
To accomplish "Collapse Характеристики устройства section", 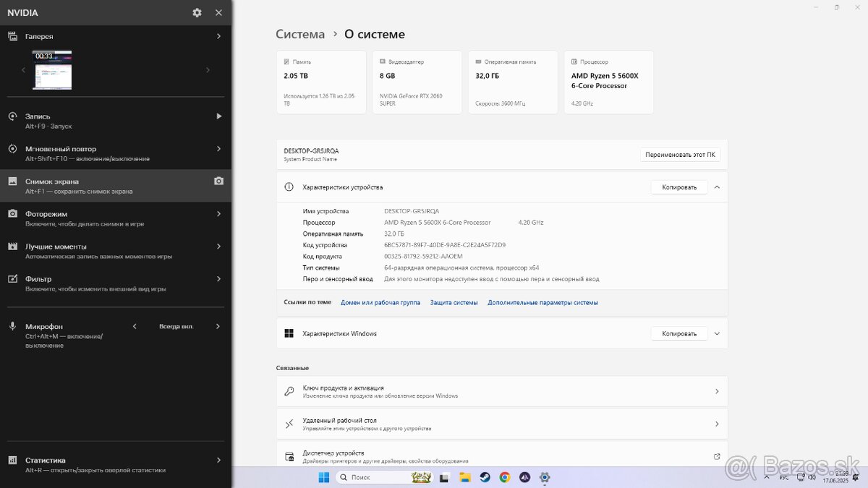I will click(717, 187).
